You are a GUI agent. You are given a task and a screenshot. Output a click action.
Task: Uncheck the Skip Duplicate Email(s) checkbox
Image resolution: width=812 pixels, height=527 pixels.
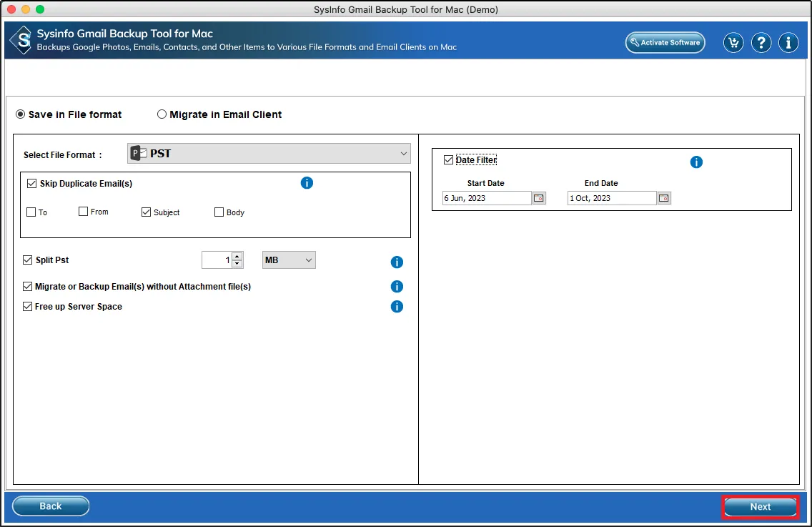click(x=31, y=184)
